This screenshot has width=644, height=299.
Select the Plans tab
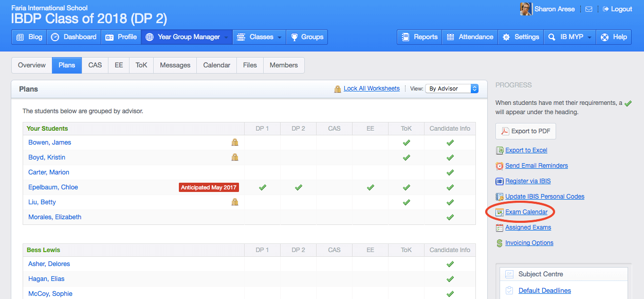[67, 65]
